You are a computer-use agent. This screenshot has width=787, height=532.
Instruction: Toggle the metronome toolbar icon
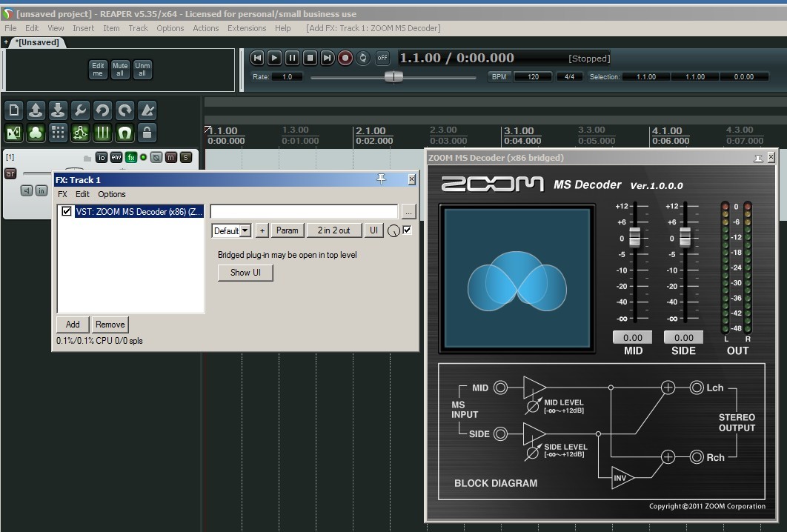147,110
